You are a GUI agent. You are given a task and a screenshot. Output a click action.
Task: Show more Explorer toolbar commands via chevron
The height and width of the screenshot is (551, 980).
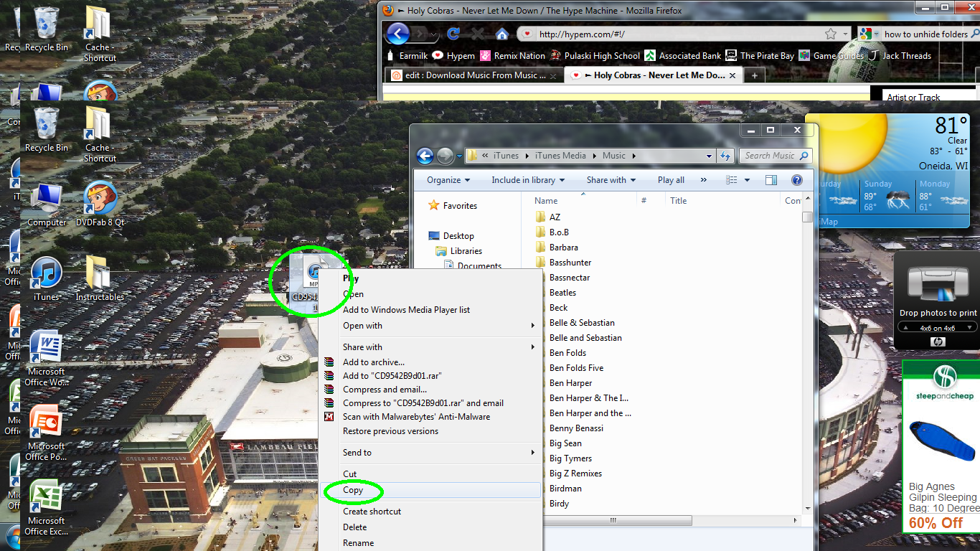pyautogui.click(x=703, y=180)
